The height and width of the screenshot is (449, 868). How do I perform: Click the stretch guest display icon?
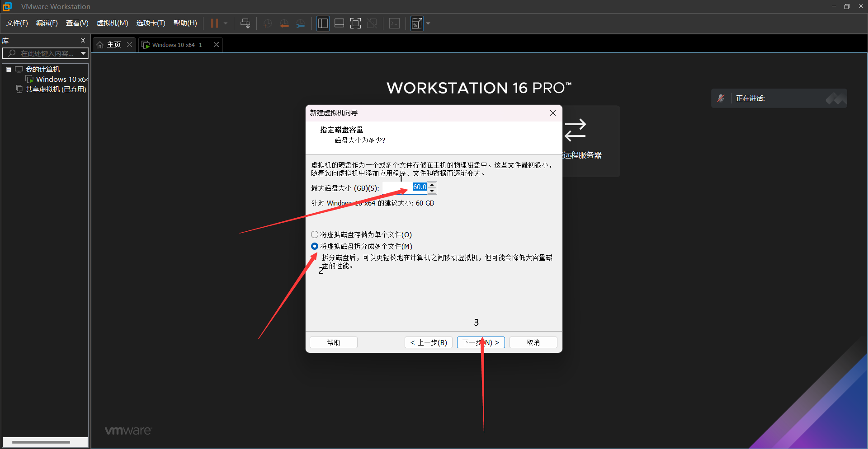point(417,23)
